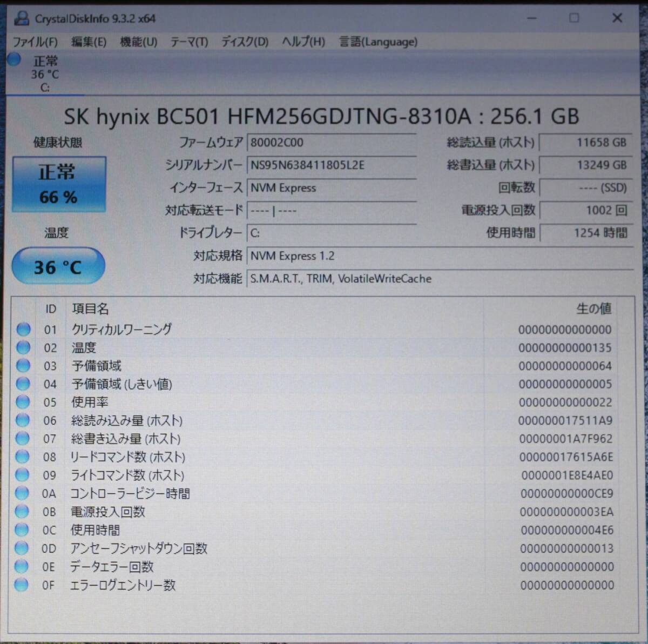This screenshot has width=648, height=644.
Task: Click the status LED beside 使用率
Action: click(x=23, y=402)
